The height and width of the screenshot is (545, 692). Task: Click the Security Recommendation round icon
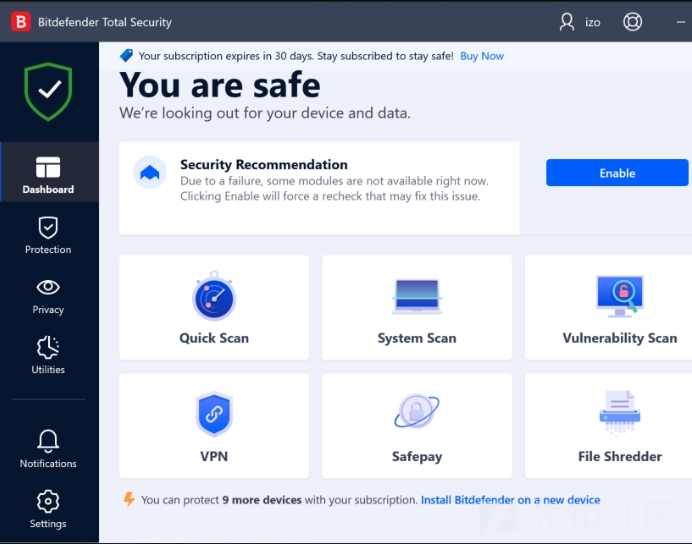(150, 173)
